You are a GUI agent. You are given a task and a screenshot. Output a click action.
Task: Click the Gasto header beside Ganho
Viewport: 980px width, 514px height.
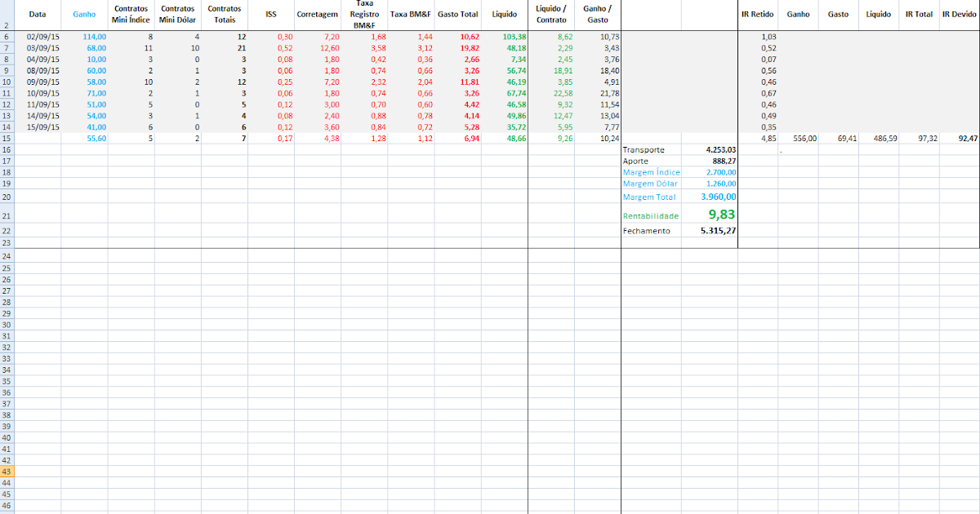(x=838, y=15)
